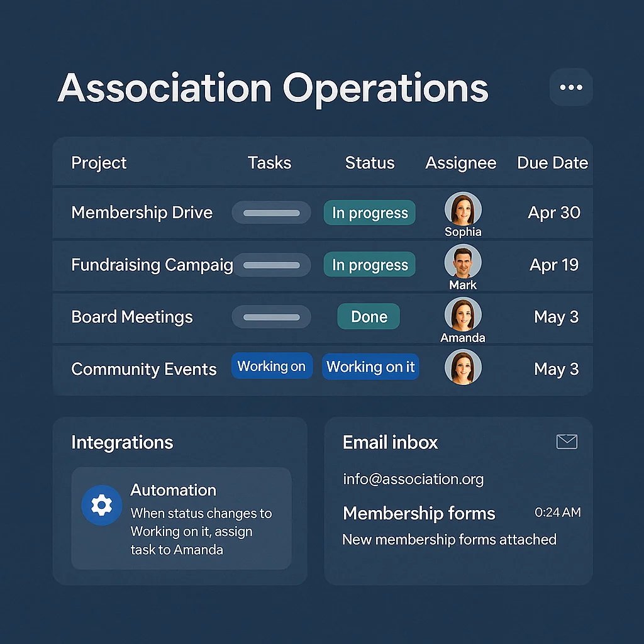Sort by the Status column header
Screen dimensions: 644x644
tap(370, 163)
